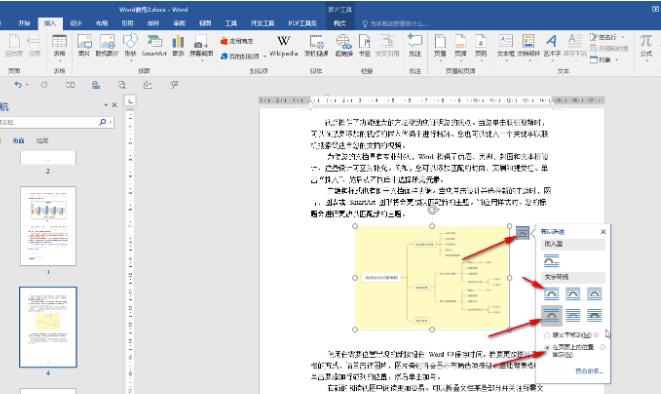This screenshot has width=661, height=394.
Task: Close the Layout Options popup
Action: coord(603,232)
